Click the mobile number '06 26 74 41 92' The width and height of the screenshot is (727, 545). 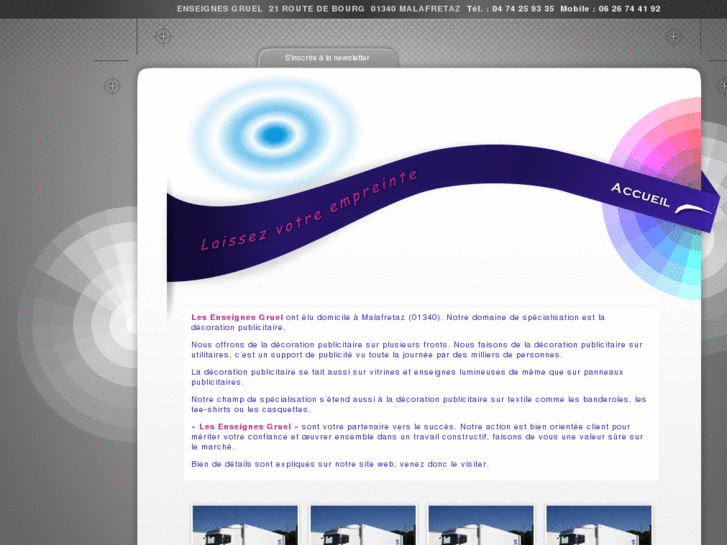click(x=630, y=9)
